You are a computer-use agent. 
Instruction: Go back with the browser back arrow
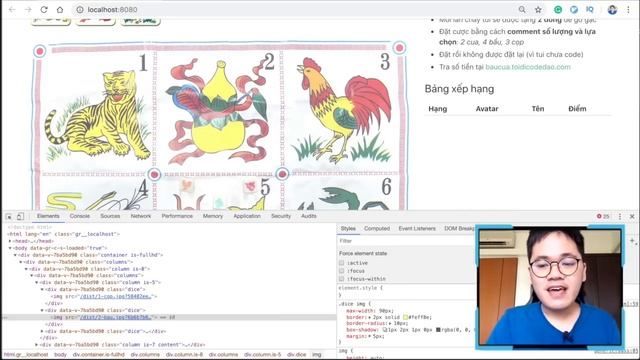(x=12, y=9)
